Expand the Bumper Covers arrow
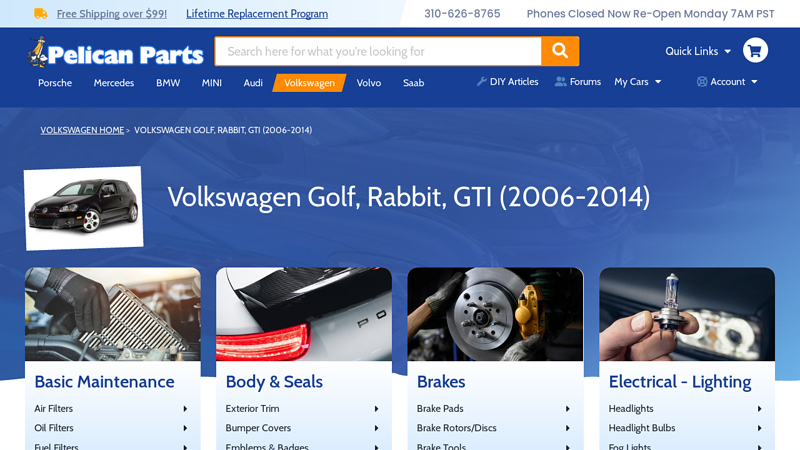The width and height of the screenshot is (800, 450). pyautogui.click(x=377, y=428)
